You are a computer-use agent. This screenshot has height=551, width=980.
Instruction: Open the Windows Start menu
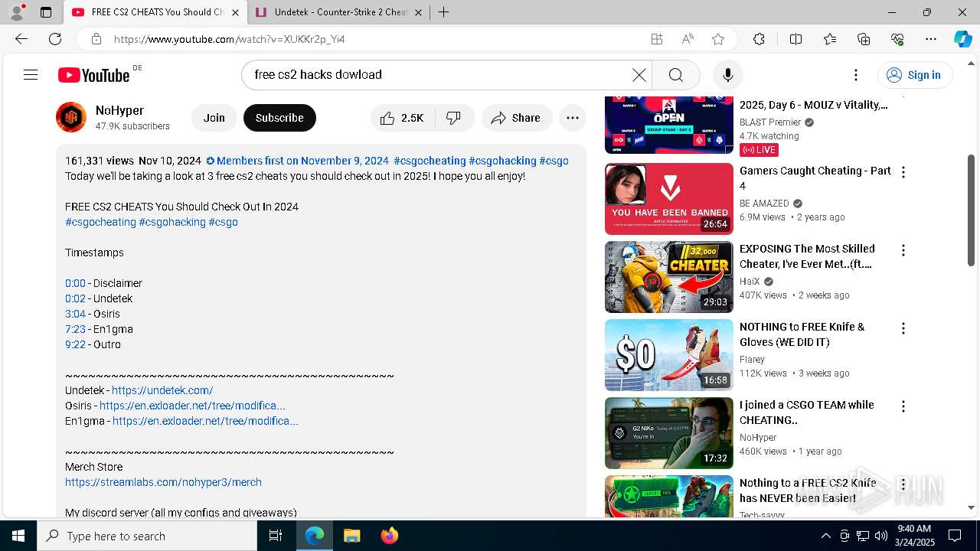click(x=18, y=536)
